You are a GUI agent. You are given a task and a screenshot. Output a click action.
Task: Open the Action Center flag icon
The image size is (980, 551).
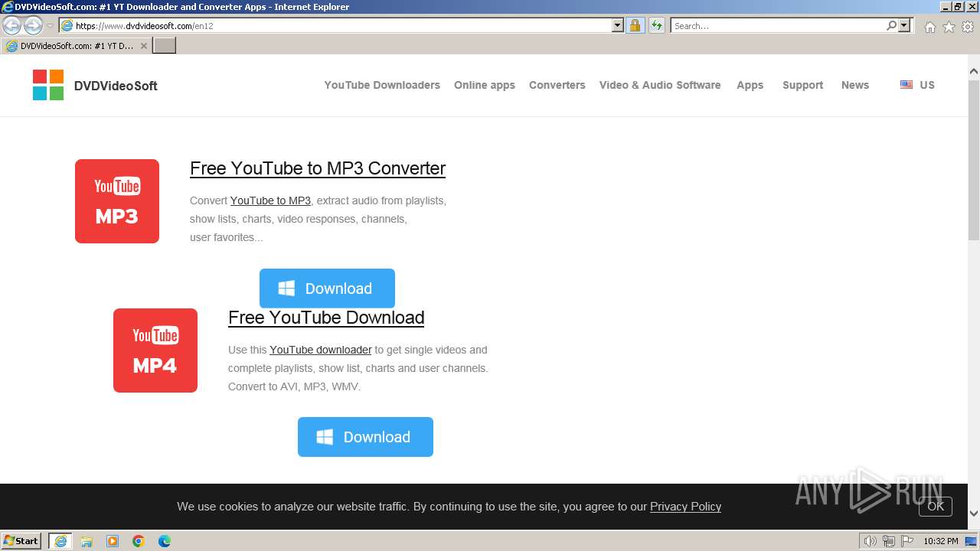tap(907, 541)
